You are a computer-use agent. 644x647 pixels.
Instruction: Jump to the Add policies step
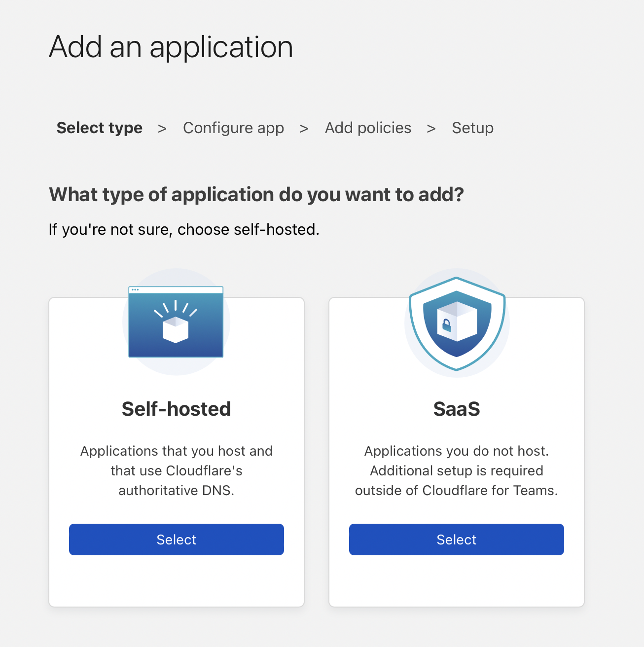[x=368, y=128]
